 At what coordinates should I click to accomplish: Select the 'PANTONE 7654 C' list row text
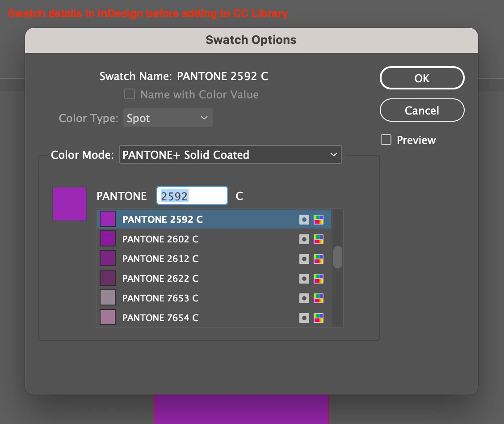click(x=160, y=318)
